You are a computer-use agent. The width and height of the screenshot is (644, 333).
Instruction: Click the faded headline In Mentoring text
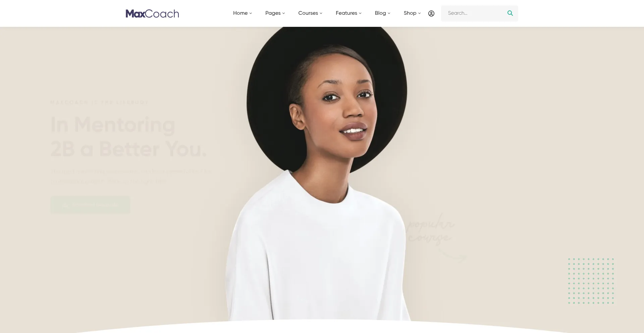pos(113,125)
